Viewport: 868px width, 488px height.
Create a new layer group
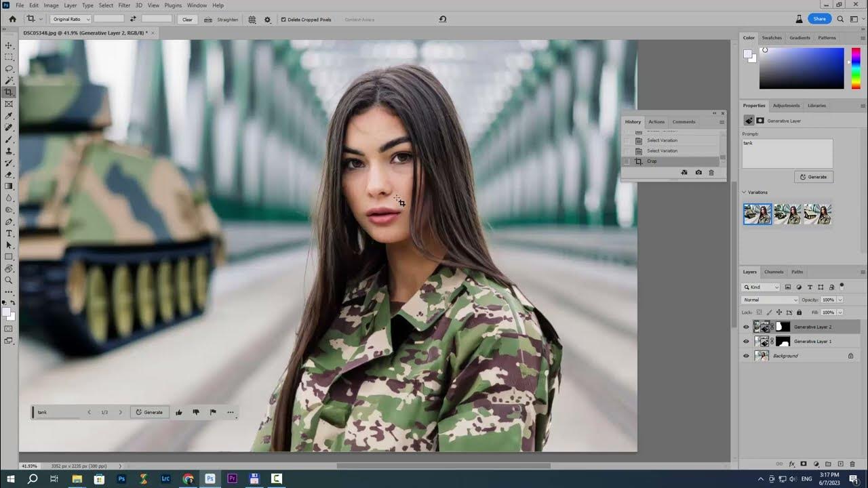click(828, 464)
